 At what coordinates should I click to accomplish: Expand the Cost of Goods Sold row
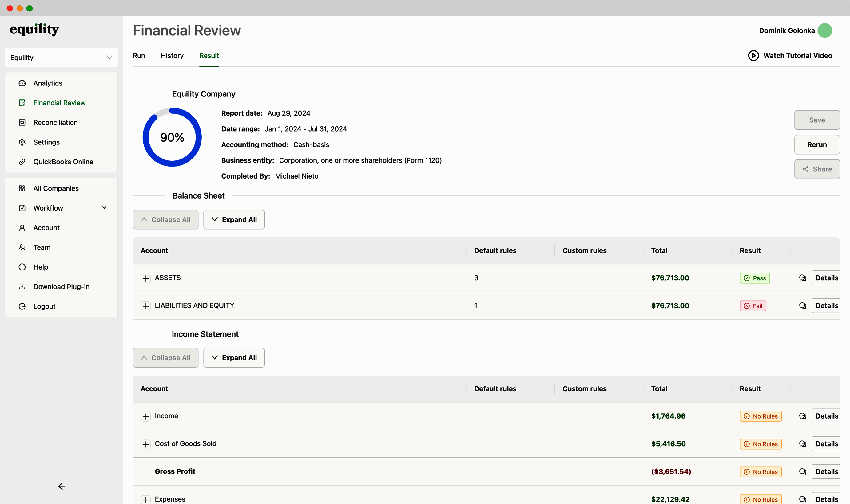[x=146, y=444]
